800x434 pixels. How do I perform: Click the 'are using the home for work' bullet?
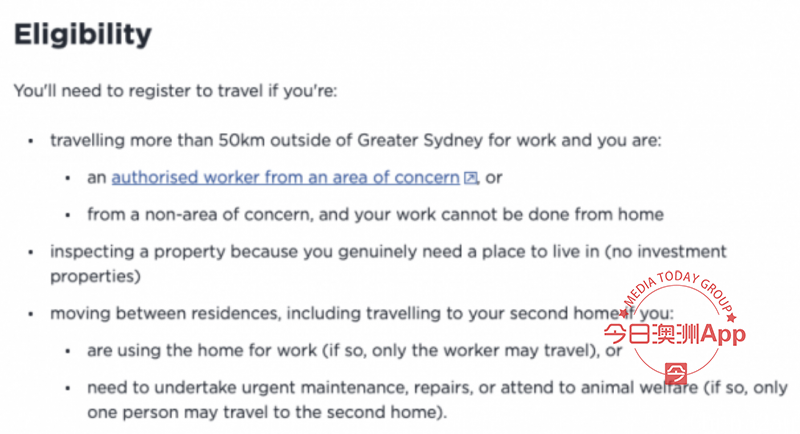point(355,350)
